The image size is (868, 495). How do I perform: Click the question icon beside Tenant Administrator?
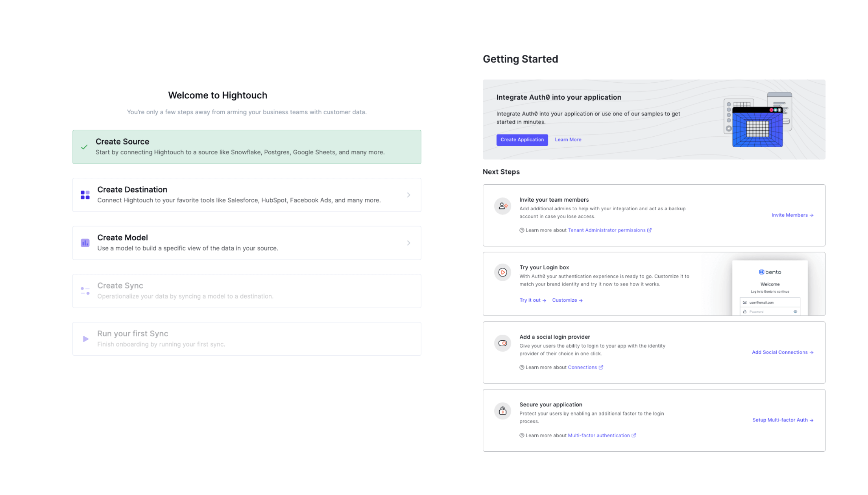point(522,230)
